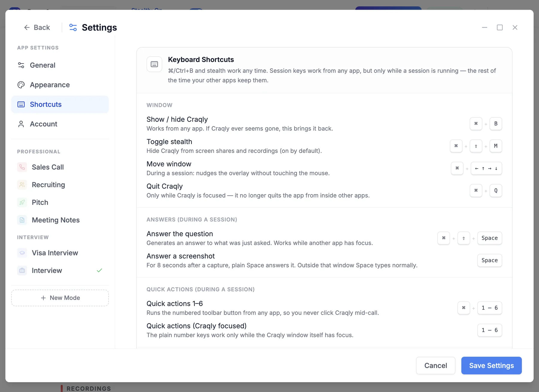539x392 pixels.
Task: Select the Sales Call phone icon
Action: coord(22,167)
